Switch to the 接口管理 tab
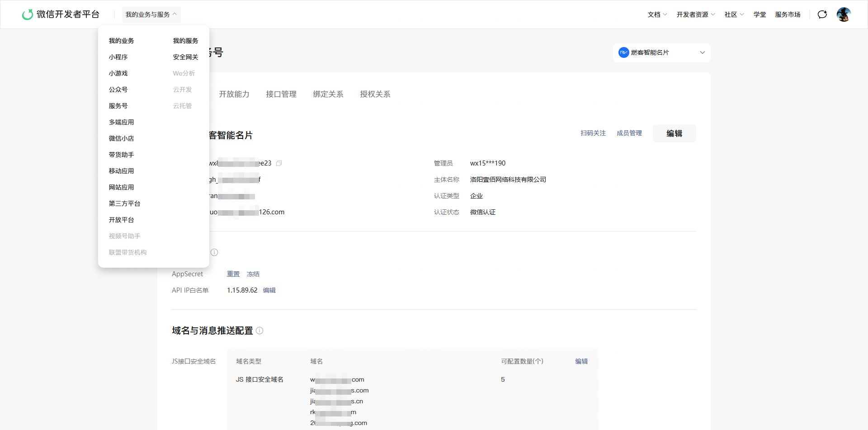 (281, 94)
